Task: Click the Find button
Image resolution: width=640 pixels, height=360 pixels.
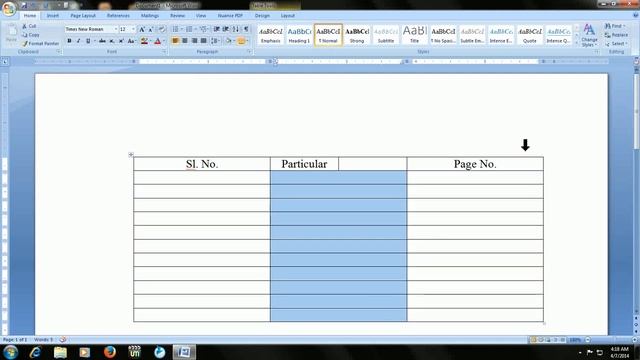Action: pos(615,26)
